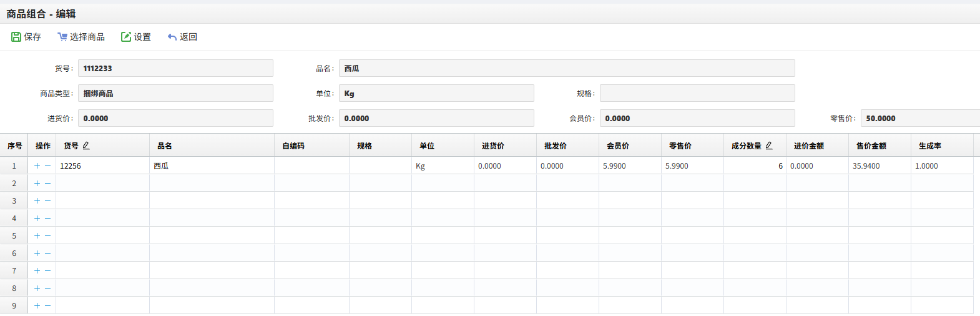Click the pencil icon beside 成分数量 header
Screen dimensions: 980x316
pyautogui.click(x=769, y=146)
